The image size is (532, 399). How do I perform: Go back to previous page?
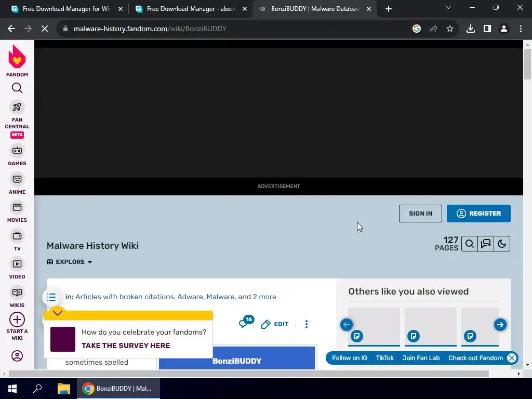click(x=11, y=29)
